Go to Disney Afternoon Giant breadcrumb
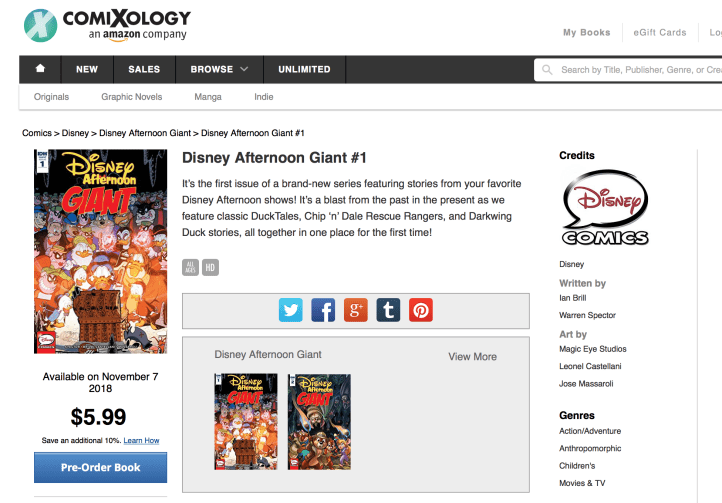The width and height of the screenshot is (722, 503). [x=145, y=133]
